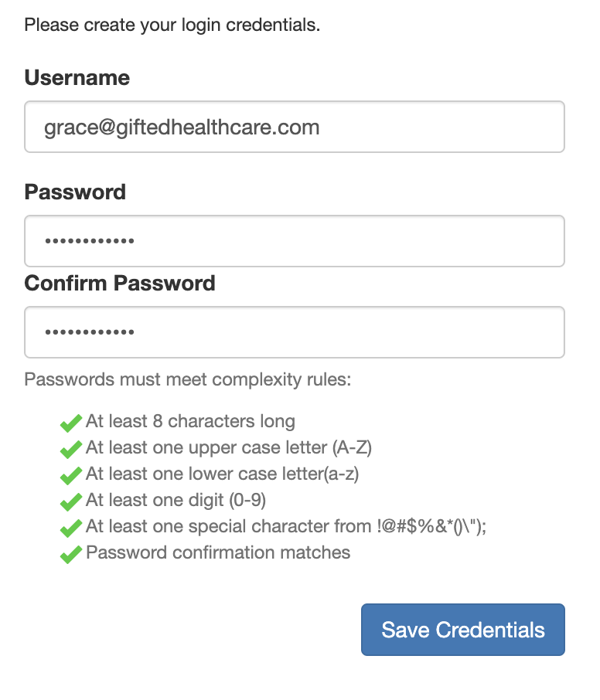The image size is (600, 700).
Task: Click the Username field containing grace@giftedhealthcare.com
Action: click(x=295, y=127)
